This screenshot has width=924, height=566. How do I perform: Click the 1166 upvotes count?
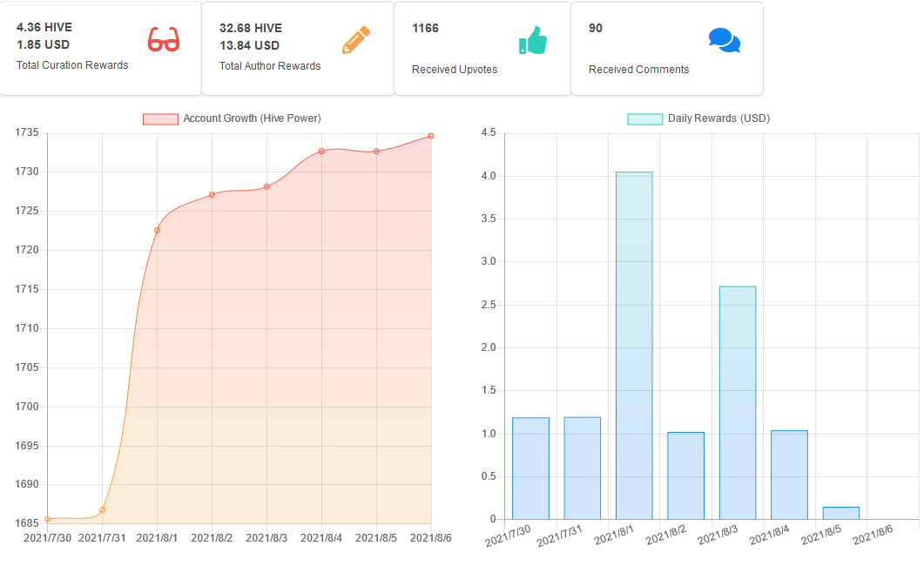pyautogui.click(x=426, y=28)
